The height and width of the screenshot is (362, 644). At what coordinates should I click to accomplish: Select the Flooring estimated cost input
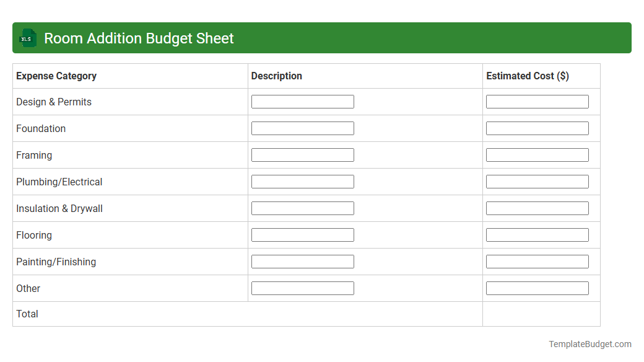[537, 234]
